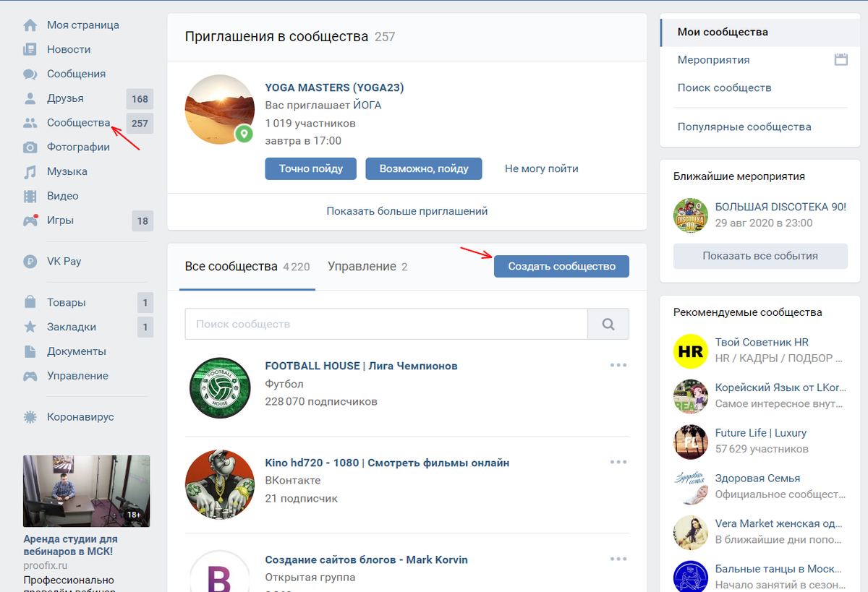The image size is (868, 592).
Task: Click Точно пойду button
Action: coord(311,168)
